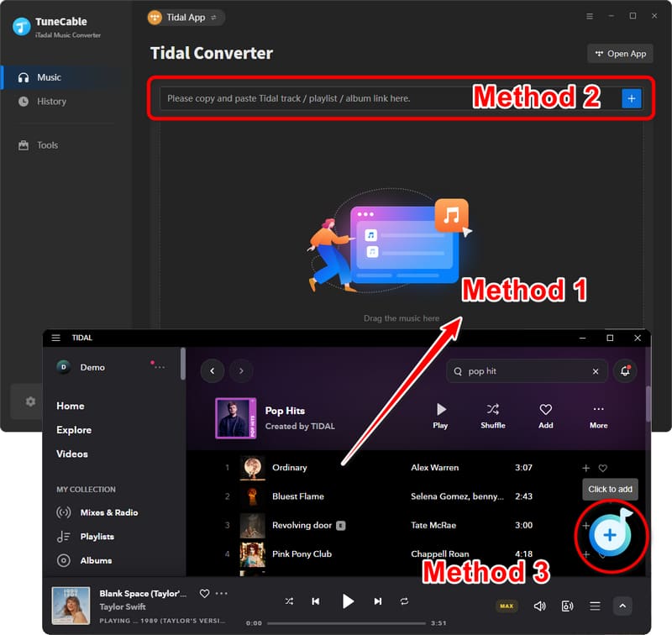Click the MAX quality badge

click(x=507, y=606)
